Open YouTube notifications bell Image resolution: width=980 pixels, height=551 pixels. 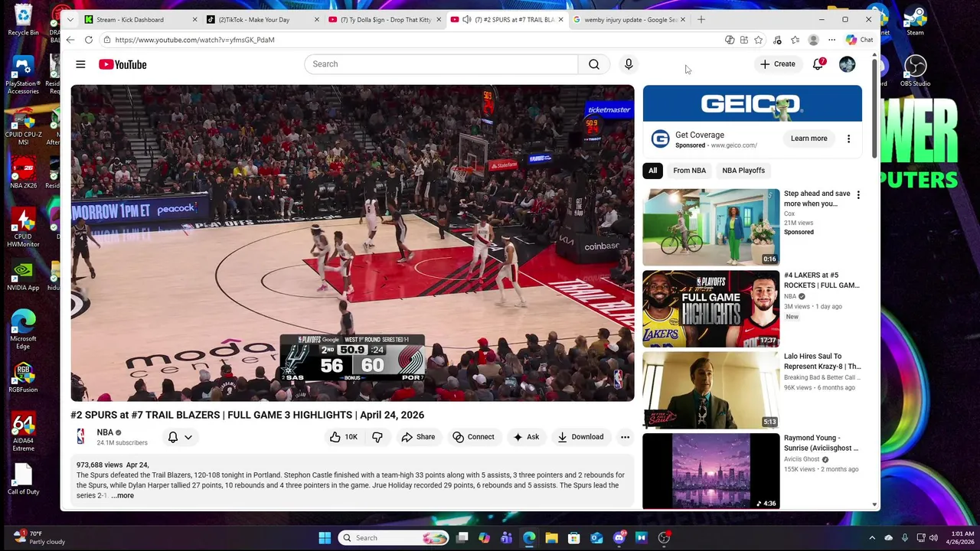point(818,64)
